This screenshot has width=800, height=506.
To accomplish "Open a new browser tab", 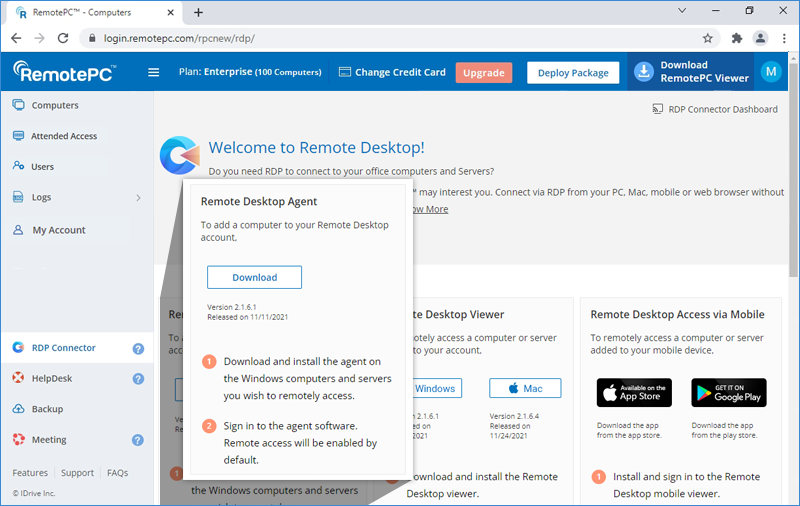I will point(198,13).
